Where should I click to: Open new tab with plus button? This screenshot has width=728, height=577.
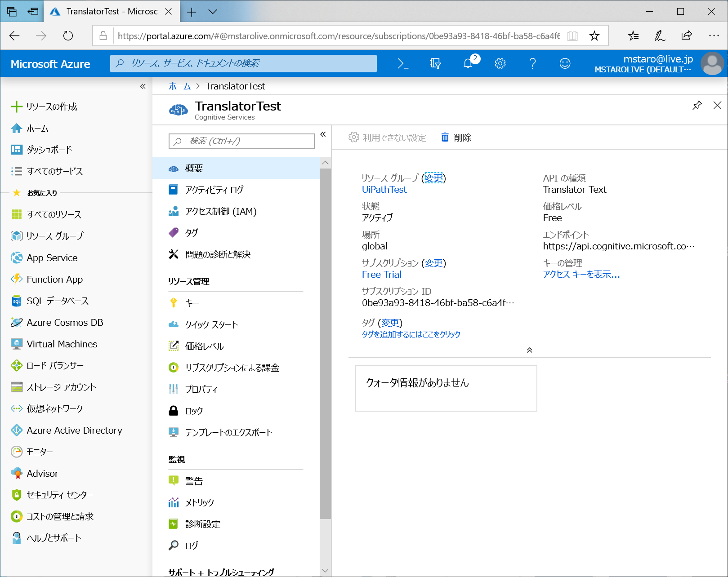tap(192, 12)
